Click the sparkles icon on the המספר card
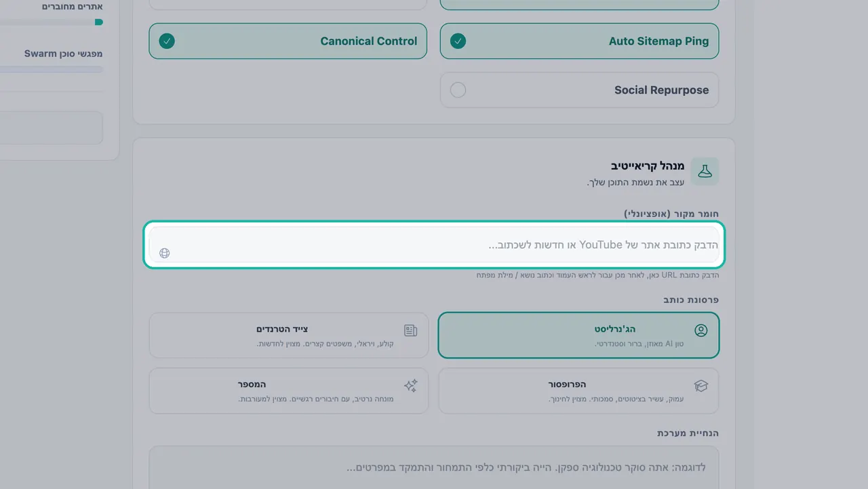Image resolution: width=868 pixels, height=489 pixels. pyautogui.click(x=411, y=386)
